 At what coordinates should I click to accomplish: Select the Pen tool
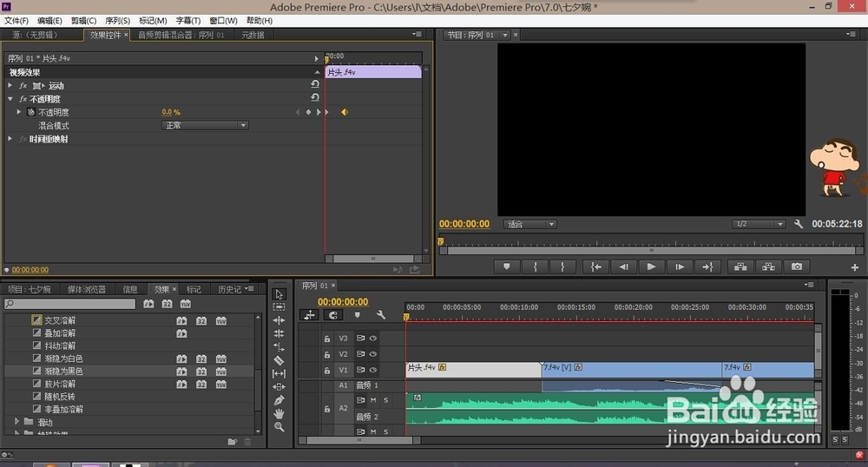(279, 400)
